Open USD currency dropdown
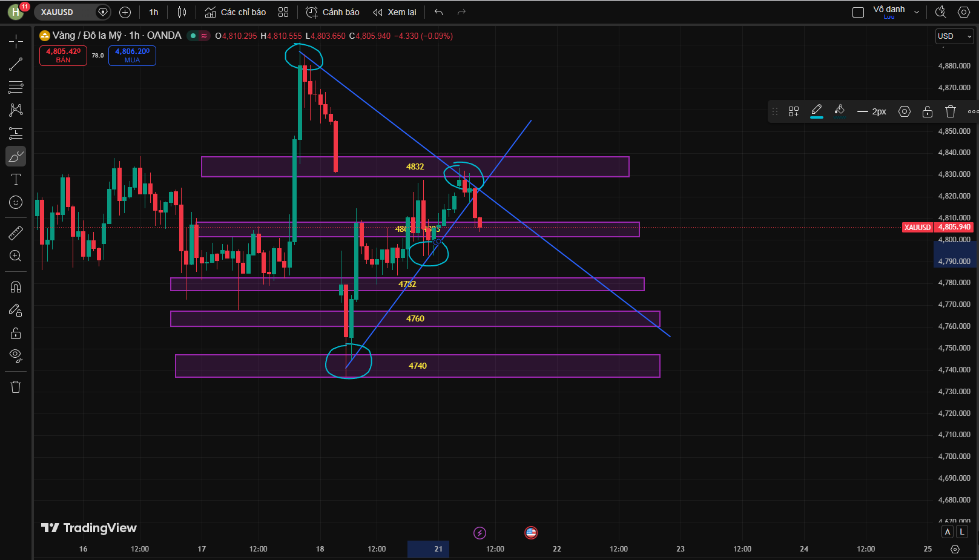The height and width of the screenshot is (560, 979). (954, 36)
